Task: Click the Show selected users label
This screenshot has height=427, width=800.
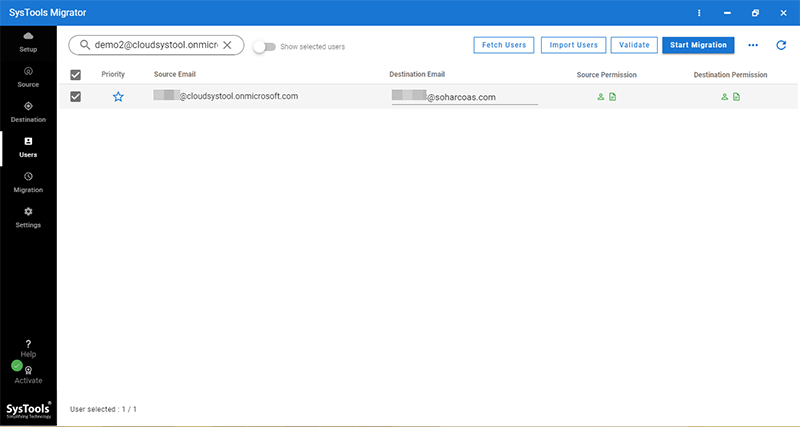Action: tap(312, 47)
